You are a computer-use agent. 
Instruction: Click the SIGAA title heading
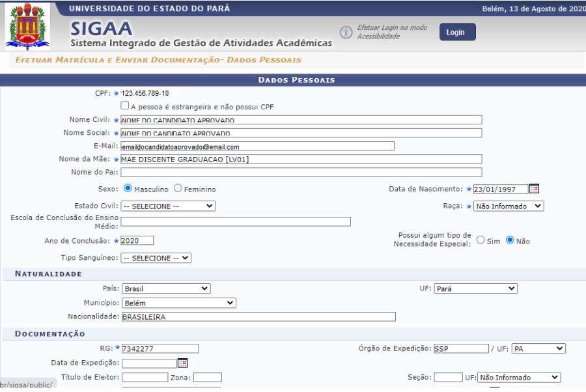[101, 29]
